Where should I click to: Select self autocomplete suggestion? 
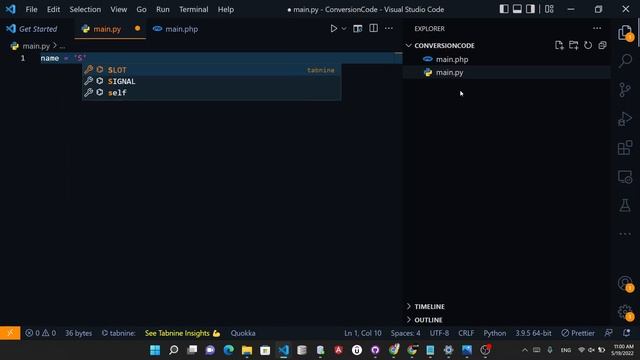pyautogui.click(x=211, y=93)
